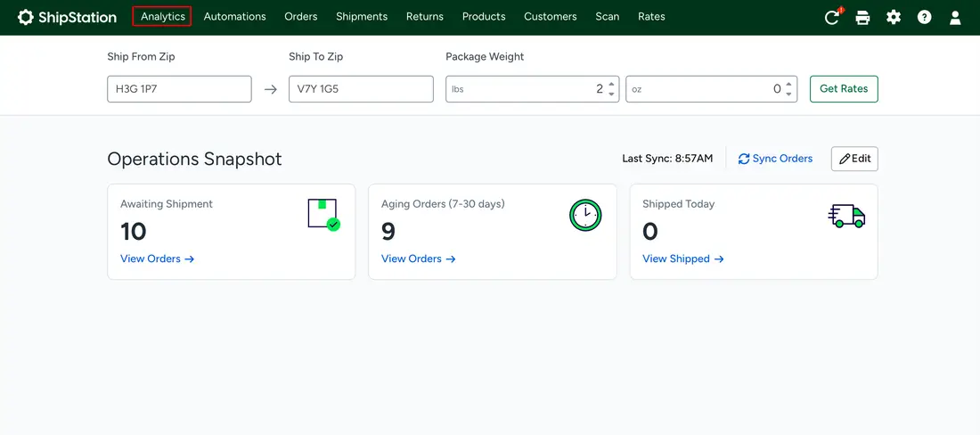Open settings via the gear icon
The width and height of the screenshot is (980, 435).
point(894,17)
